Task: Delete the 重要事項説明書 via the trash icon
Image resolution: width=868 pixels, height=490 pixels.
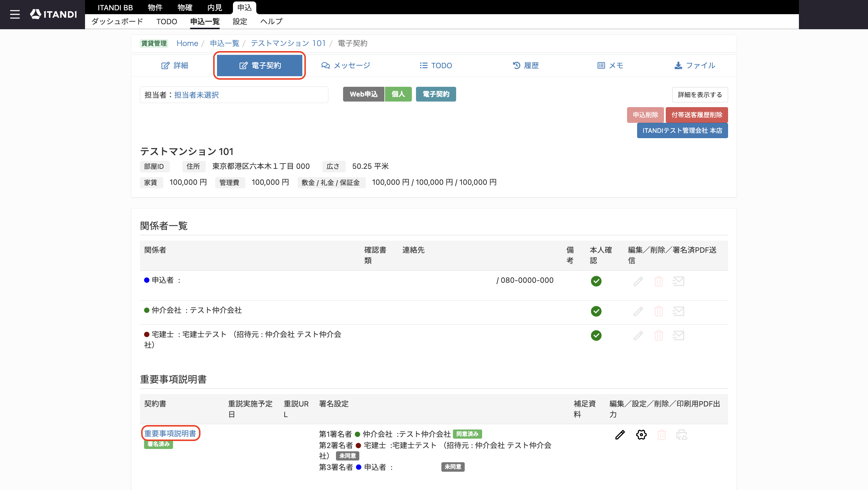Action: (661, 435)
